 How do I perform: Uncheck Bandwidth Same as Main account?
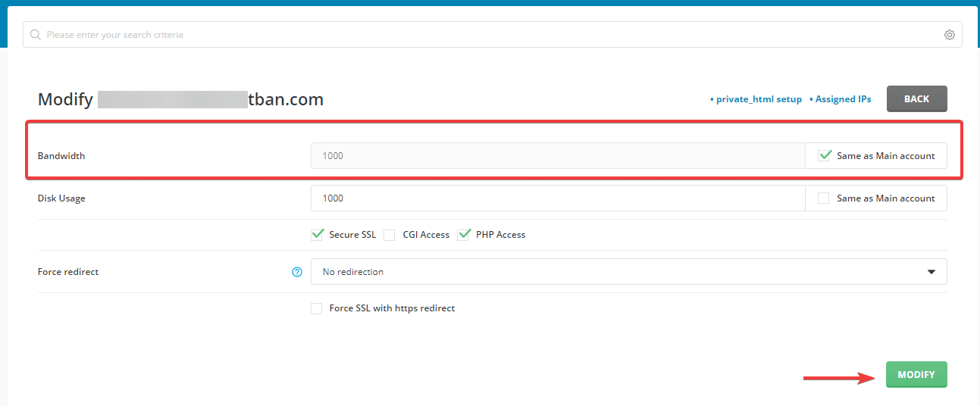[x=825, y=155]
